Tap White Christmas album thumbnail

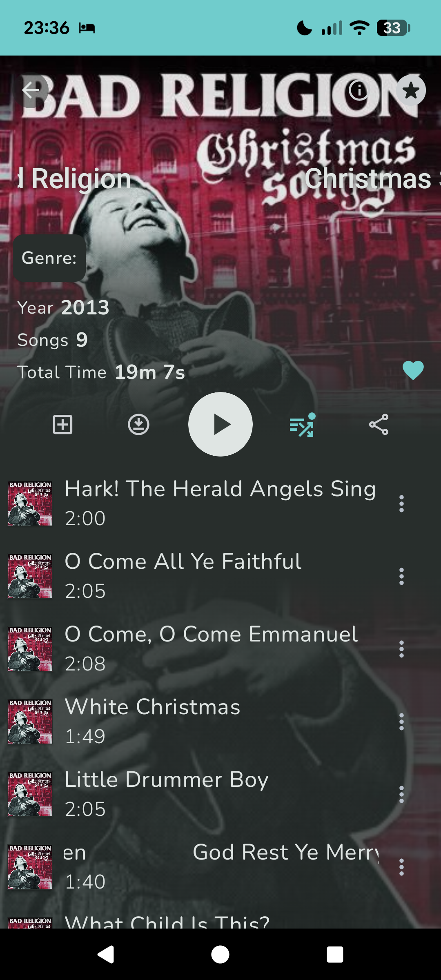pyautogui.click(x=30, y=722)
